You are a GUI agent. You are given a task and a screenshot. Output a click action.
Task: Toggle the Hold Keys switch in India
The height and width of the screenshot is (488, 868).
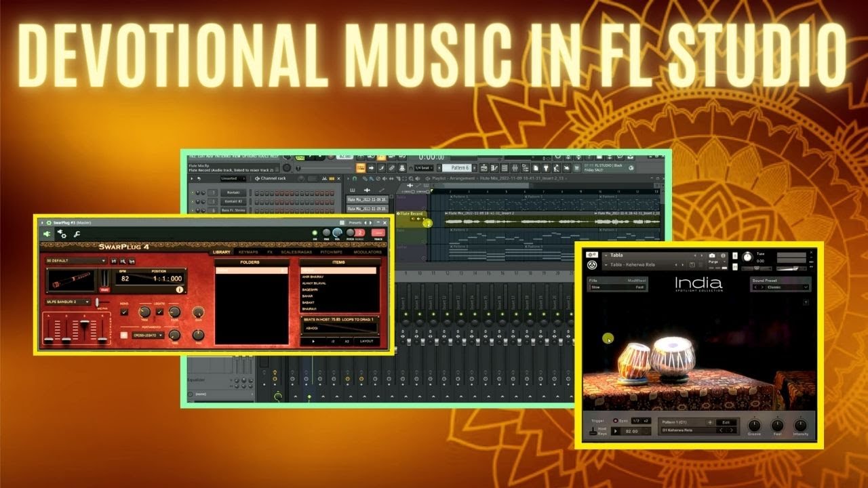594,432
